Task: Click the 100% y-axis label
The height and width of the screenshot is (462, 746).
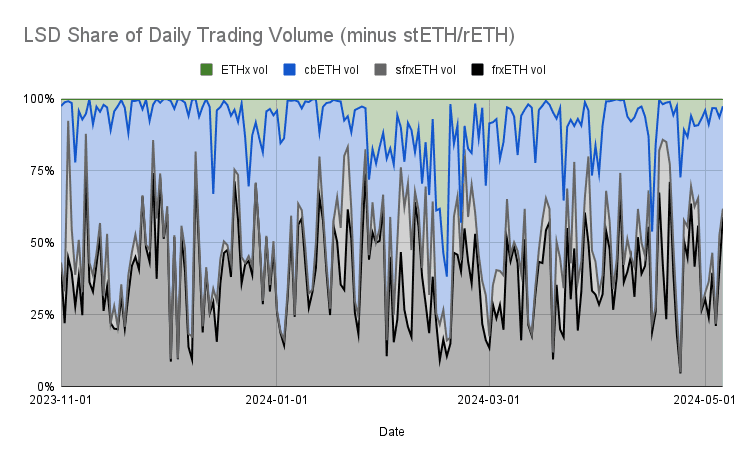Action: (37, 99)
